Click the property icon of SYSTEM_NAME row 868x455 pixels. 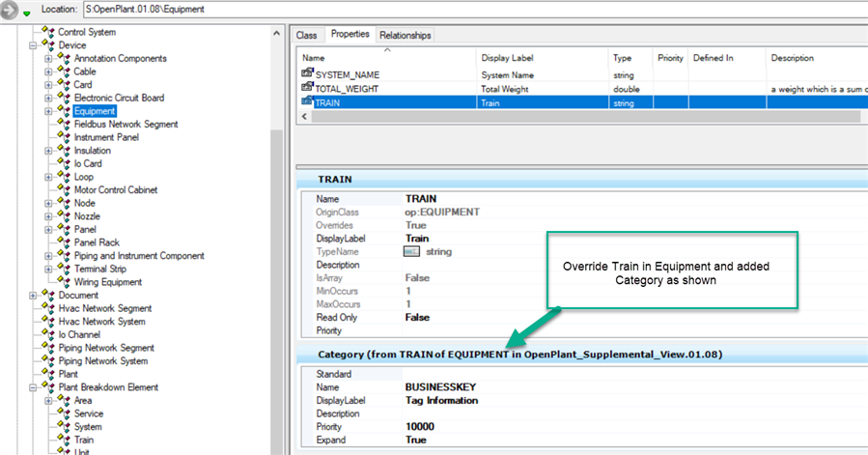[x=307, y=73]
